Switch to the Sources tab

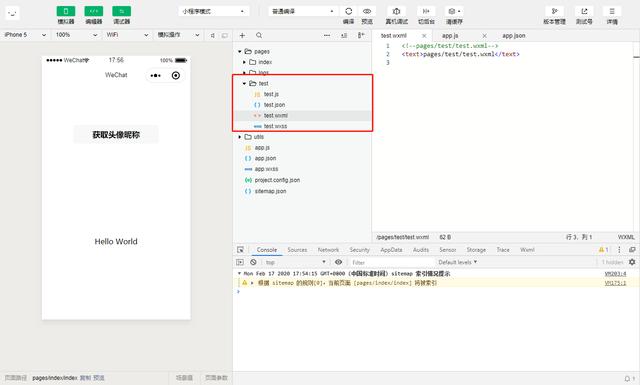(x=297, y=250)
